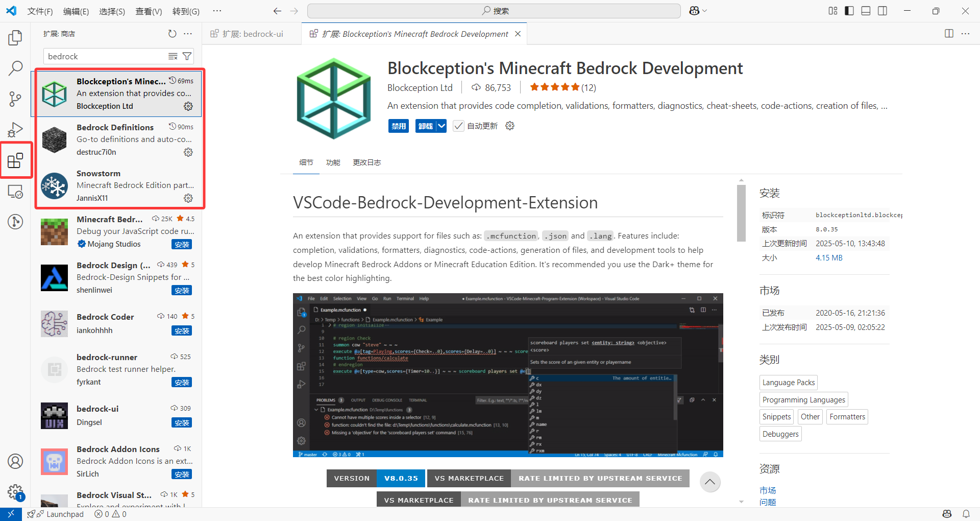
Task: Toggle the bottom panel layout button
Action: coord(866,11)
